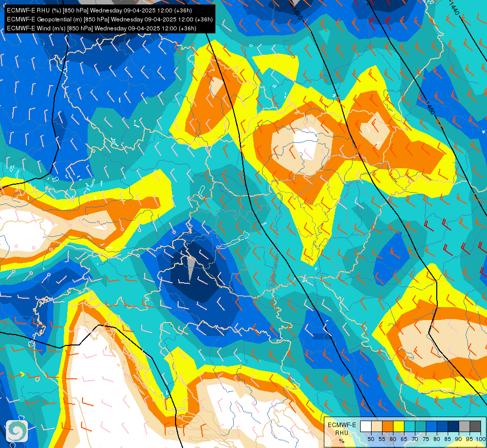Pick the navy 85–90 legend swatch
This screenshot has height=448, width=487.
pyautogui.click(x=454, y=426)
